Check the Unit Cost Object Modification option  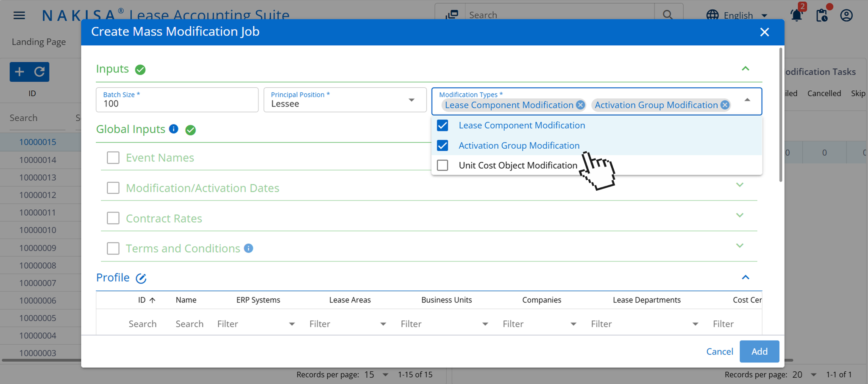[442, 165]
